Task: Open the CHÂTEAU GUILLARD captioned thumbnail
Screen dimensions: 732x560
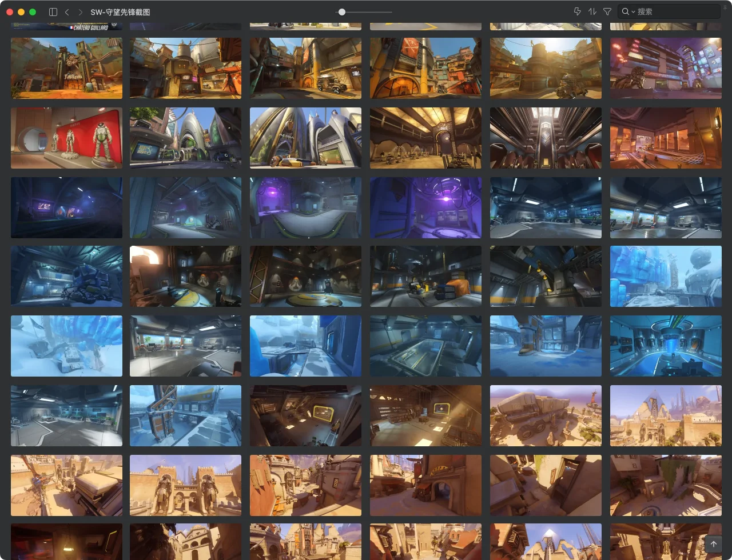Action: tap(66, 26)
